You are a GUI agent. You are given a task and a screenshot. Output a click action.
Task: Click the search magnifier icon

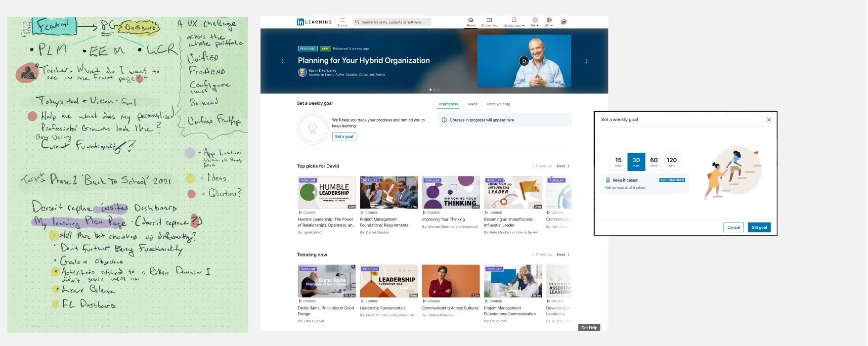click(x=357, y=22)
